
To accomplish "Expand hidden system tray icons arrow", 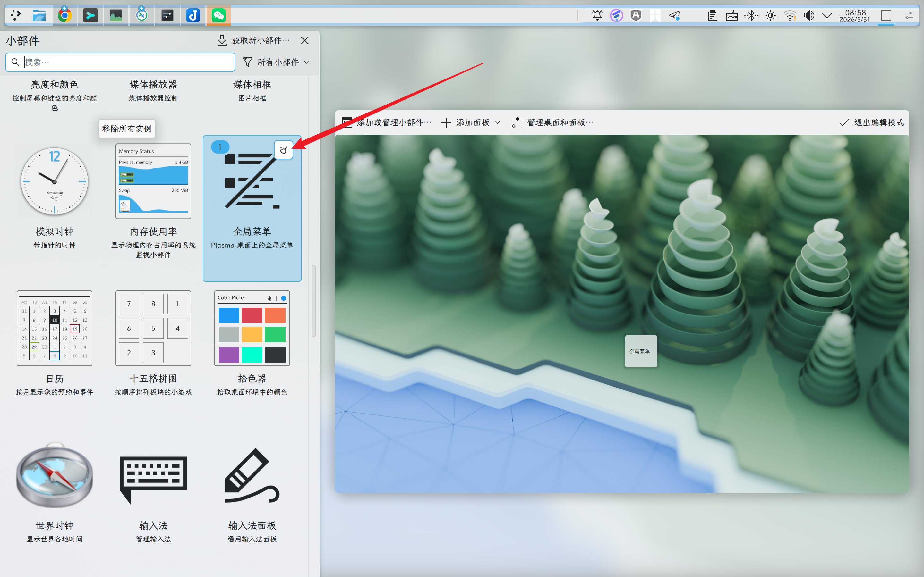I will pos(827,15).
